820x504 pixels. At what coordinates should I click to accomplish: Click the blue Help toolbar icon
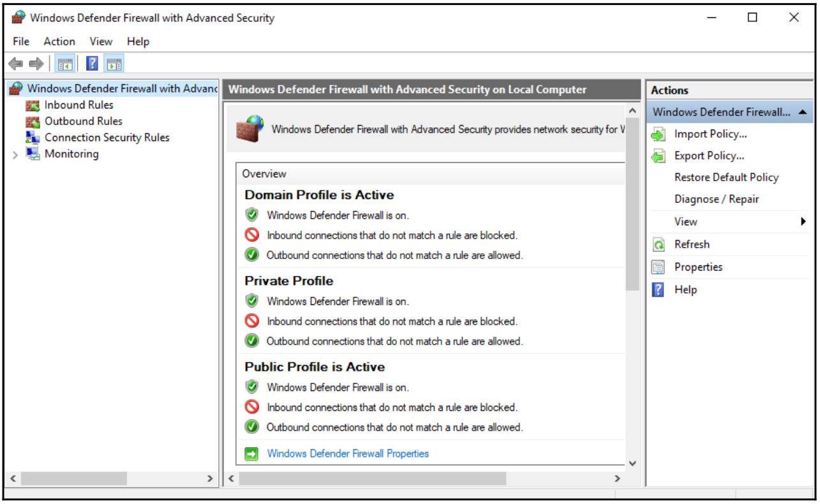(93, 63)
